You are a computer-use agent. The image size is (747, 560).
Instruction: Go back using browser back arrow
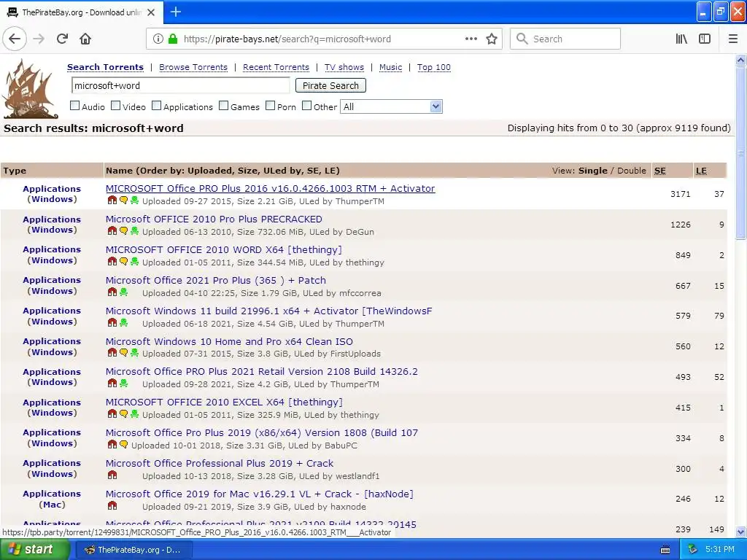[15, 39]
